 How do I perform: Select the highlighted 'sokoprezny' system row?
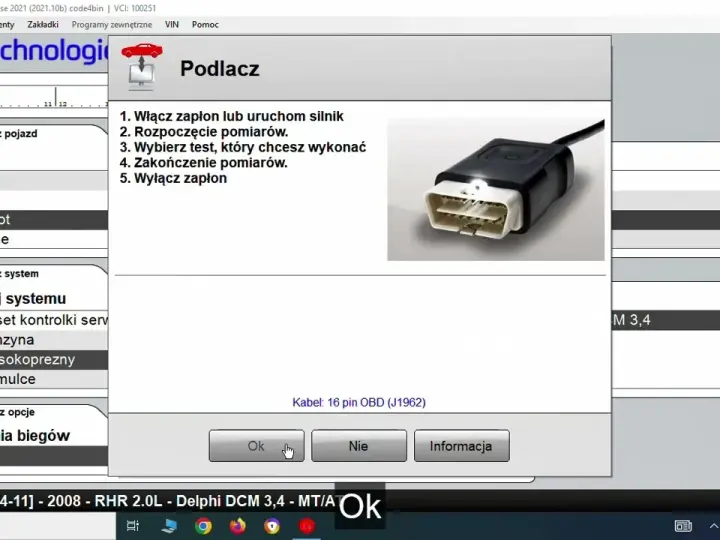point(54,360)
